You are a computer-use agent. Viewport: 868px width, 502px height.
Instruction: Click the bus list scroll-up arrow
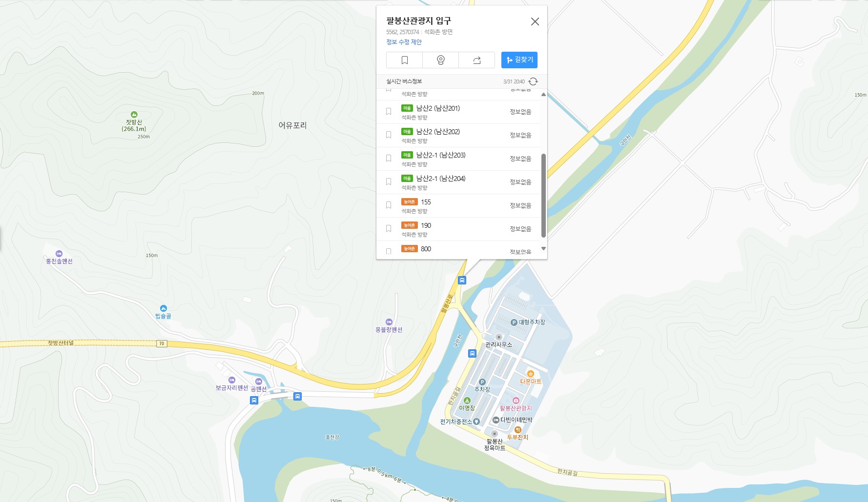(543, 95)
